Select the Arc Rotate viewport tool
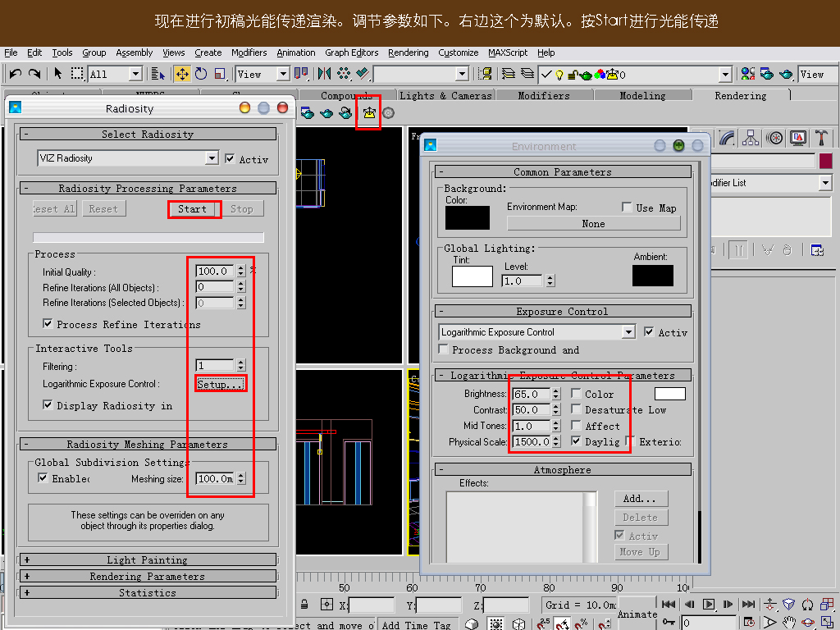 808,622
